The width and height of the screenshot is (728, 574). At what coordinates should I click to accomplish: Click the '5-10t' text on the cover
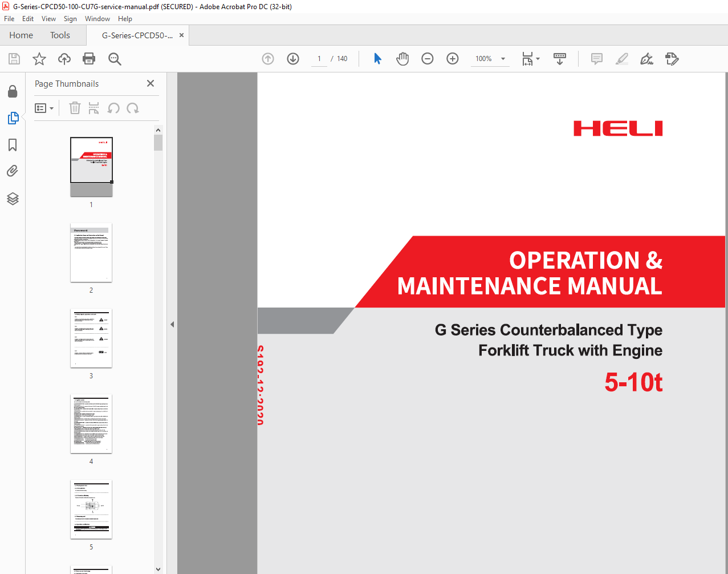pos(633,382)
